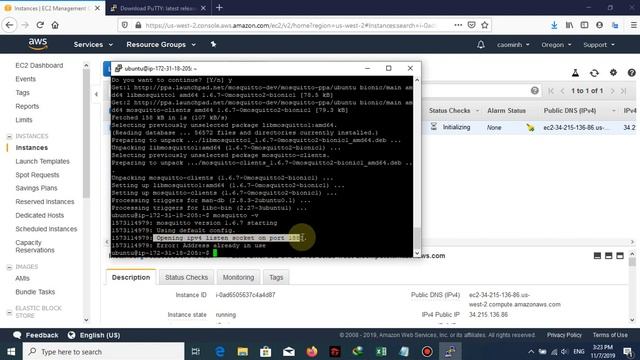
Task: Open the Firefox hamburger menu
Action: [x=633, y=25]
